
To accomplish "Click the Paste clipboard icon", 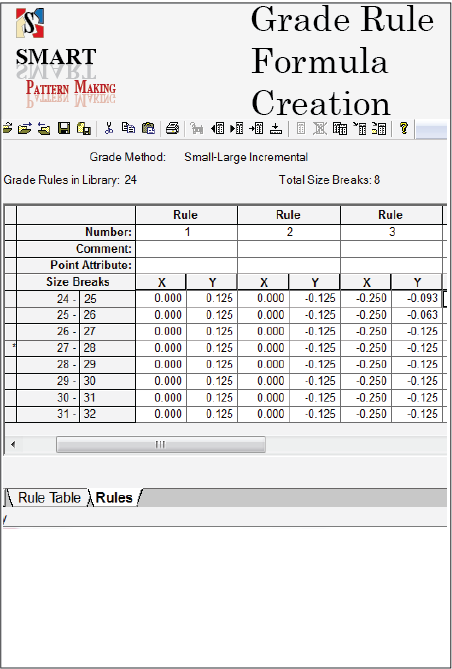I will click(148, 128).
